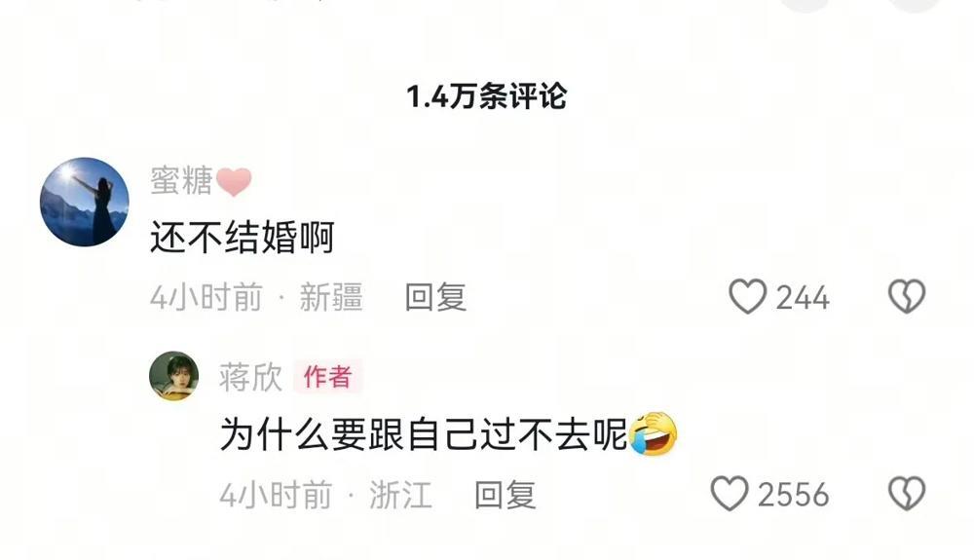Tap the 作者 author badge

point(328,377)
